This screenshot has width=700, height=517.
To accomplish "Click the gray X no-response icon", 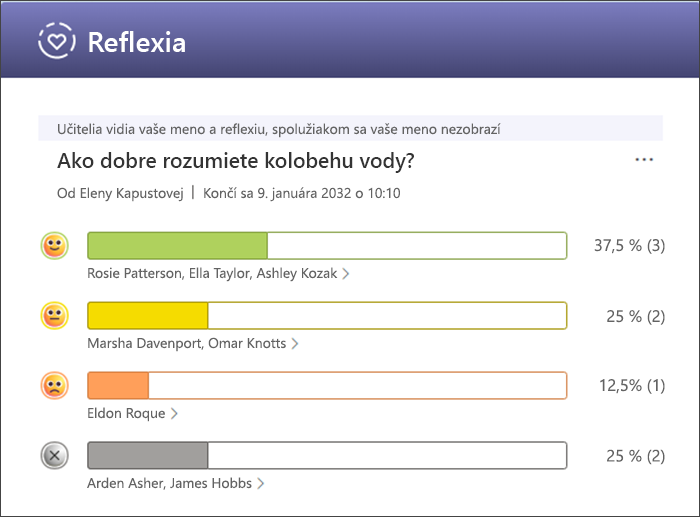I will (x=54, y=455).
